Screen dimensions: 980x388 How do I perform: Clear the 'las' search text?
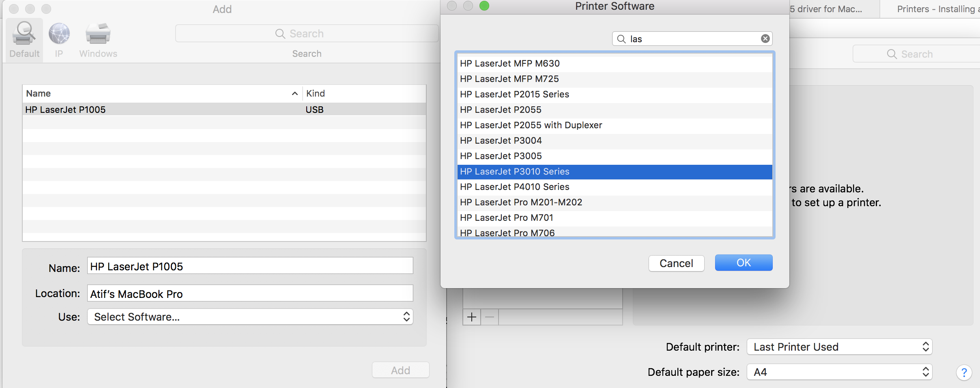pos(765,39)
